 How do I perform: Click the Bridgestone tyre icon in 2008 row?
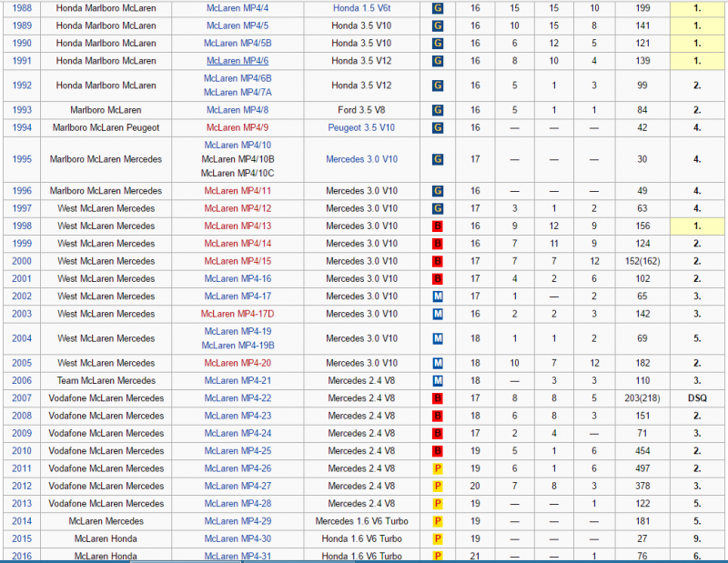click(x=438, y=416)
